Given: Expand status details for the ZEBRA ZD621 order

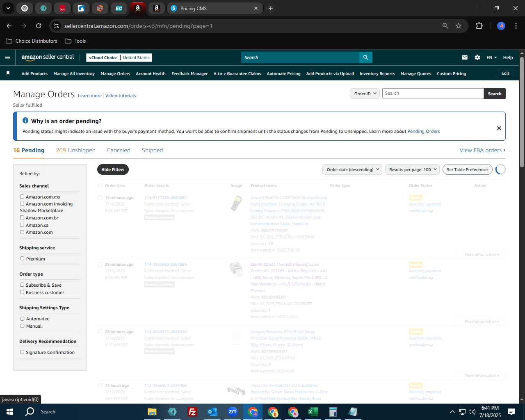Looking at the screenshot, I should (x=431, y=278).
